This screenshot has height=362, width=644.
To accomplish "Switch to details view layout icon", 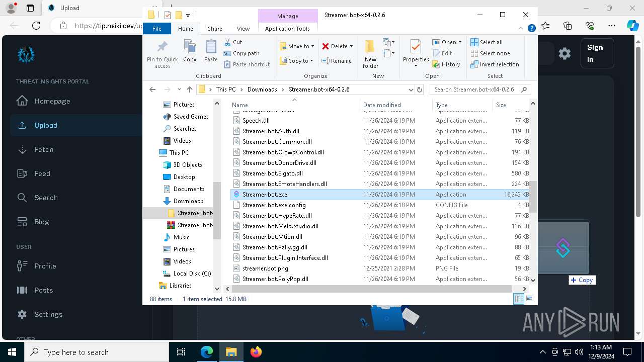I will coord(519,299).
